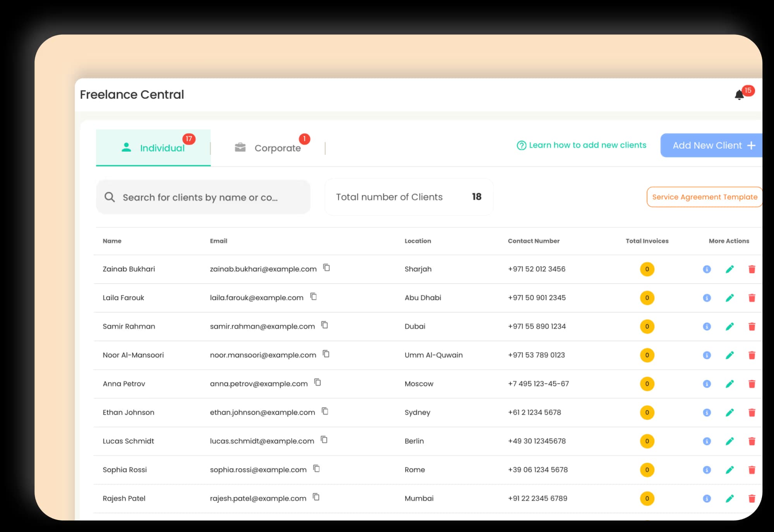This screenshot has width=774, height=532.
Task: Copy Anna Petrov's email address
Action: tap(317, 383)
